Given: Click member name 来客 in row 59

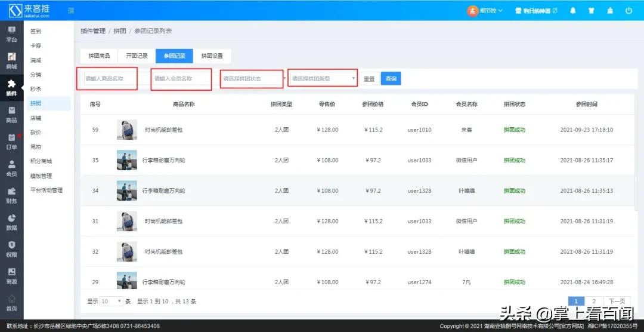Looking at the screenshot, I should [466, 130].
